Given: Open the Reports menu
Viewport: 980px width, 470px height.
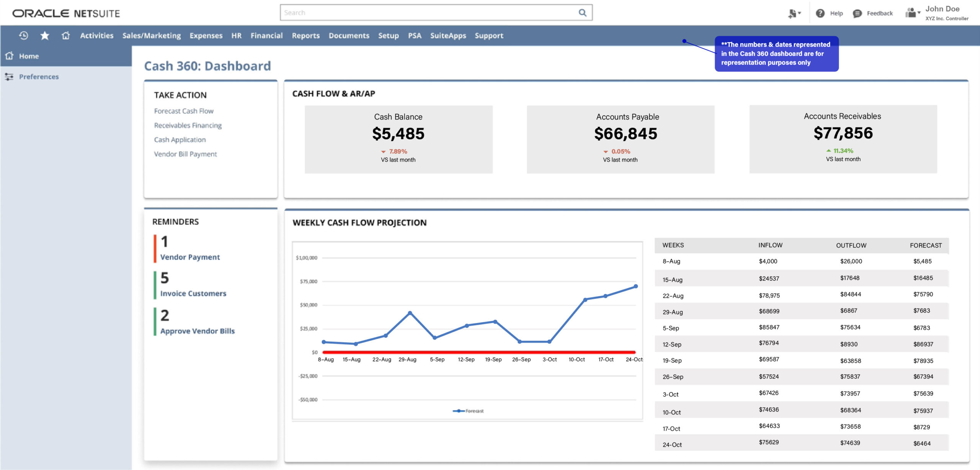Looking at the screenshot, I should 305,36.
